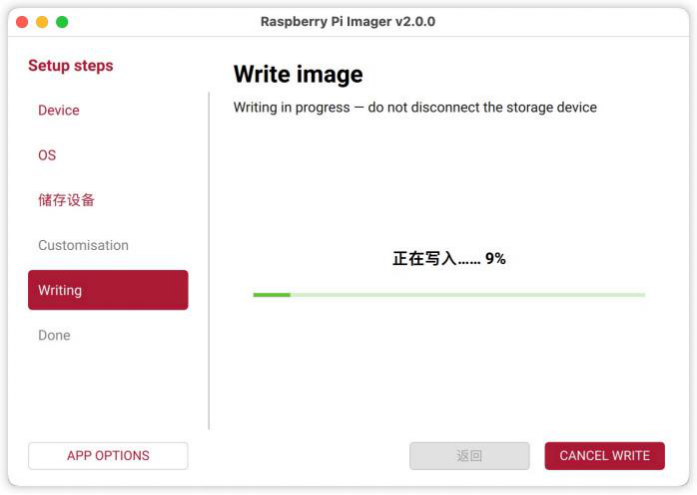Click the vertical divider beside the sidebar
This screenshot has width=697, height=495.
click(x=209, y=260)
